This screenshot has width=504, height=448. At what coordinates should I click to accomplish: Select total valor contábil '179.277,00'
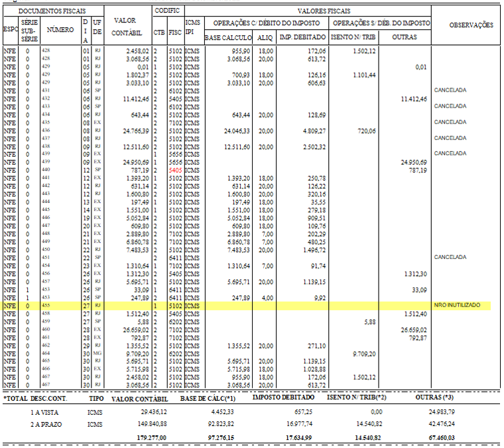click(x=151, y=437)
